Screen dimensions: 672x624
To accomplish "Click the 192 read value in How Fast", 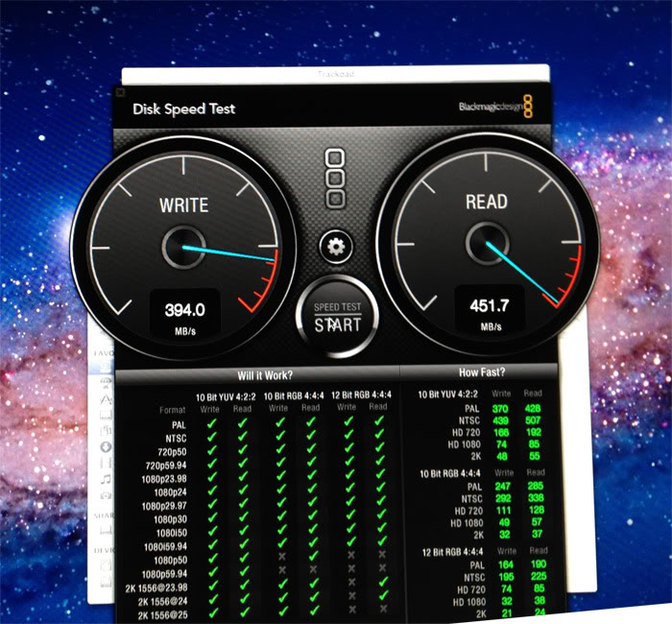I will [534, 432].
